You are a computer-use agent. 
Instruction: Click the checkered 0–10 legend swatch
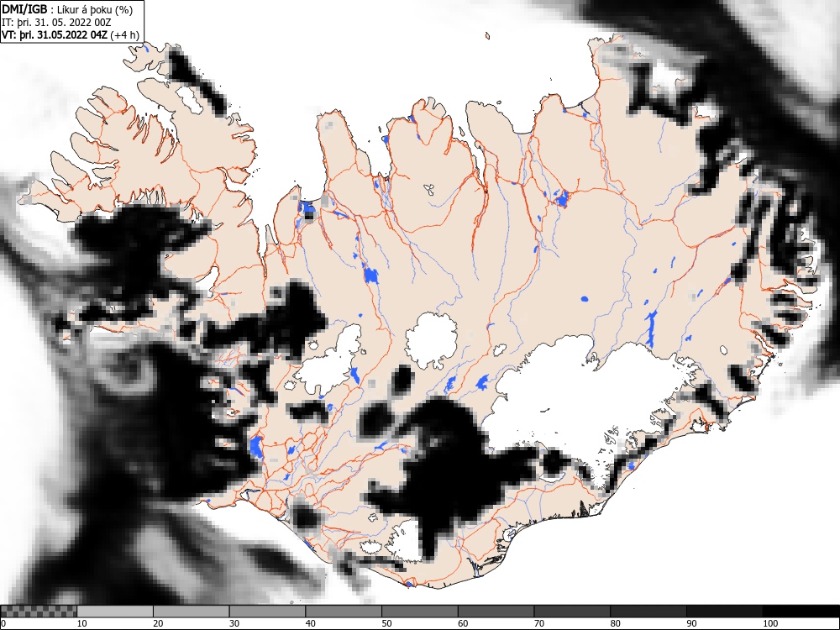(x=39, y=612)
